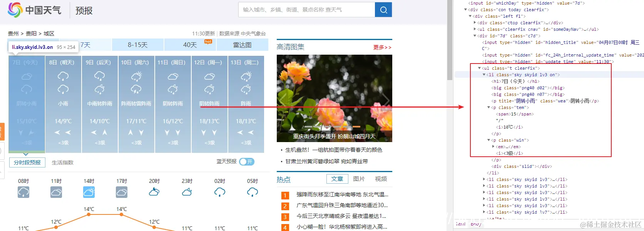Collapse the div id="7d" node

pos(475,36)
